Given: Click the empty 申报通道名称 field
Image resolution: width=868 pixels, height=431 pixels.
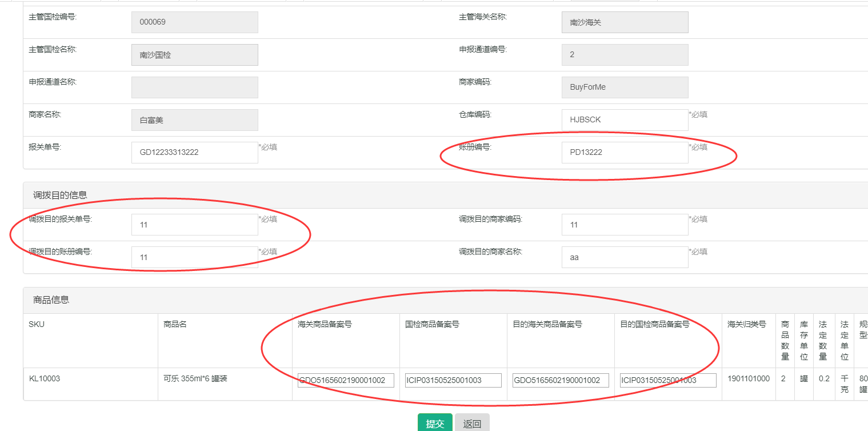Looking at the screenshot, I should pyautogui.click(x=194, y=87).
